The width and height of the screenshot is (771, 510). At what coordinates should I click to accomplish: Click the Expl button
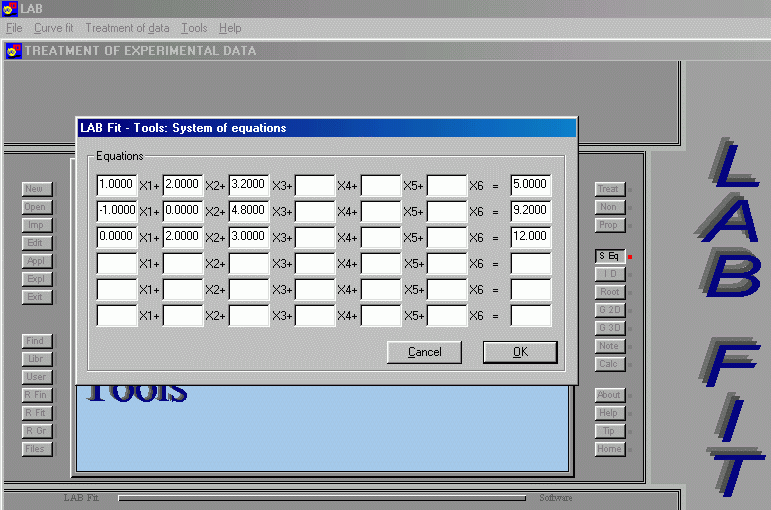(36, 279)
